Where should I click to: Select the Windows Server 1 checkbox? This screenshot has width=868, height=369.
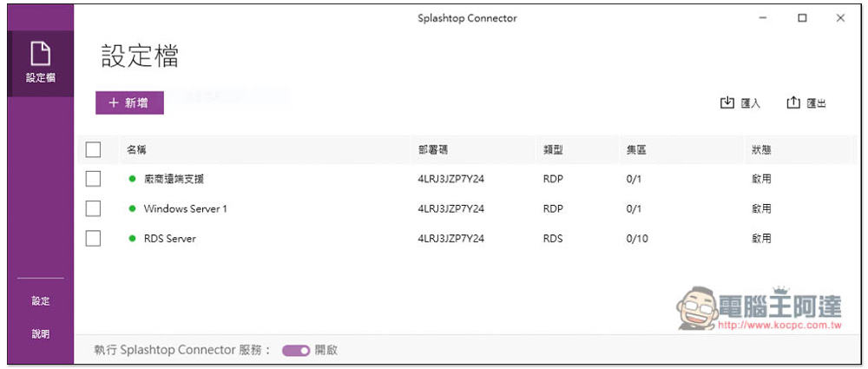94,208
